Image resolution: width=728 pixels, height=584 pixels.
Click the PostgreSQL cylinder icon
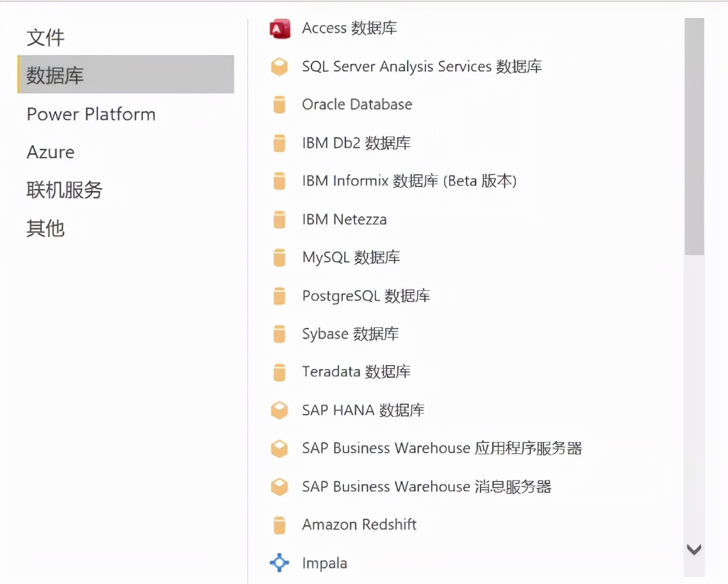click(x=279, y=296)
